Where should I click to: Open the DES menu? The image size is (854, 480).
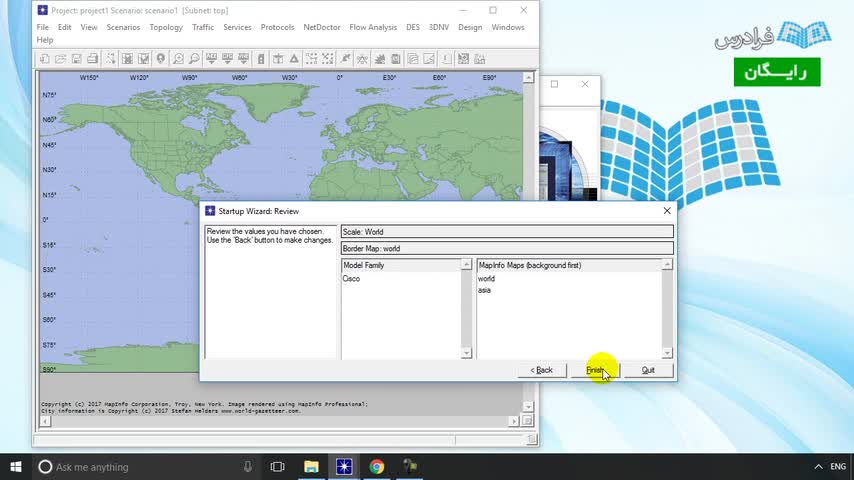click(413, 27)
